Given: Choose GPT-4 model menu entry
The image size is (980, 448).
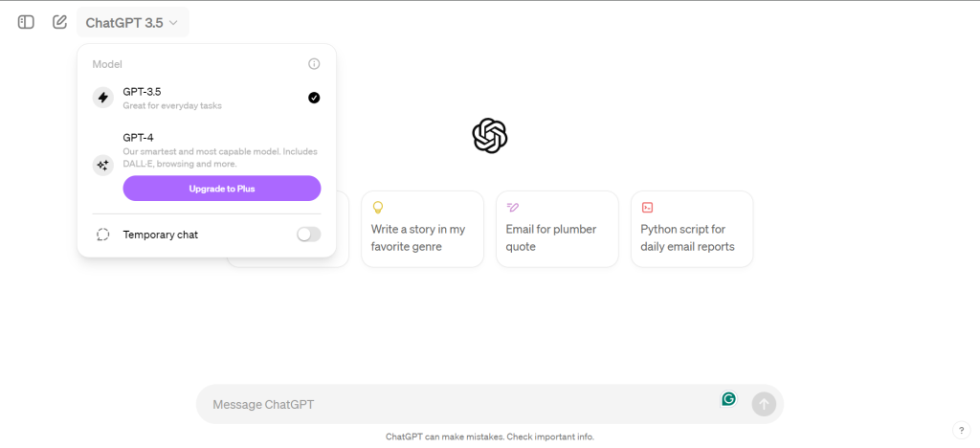Looking at the screenshot, I should coord(207,150).
